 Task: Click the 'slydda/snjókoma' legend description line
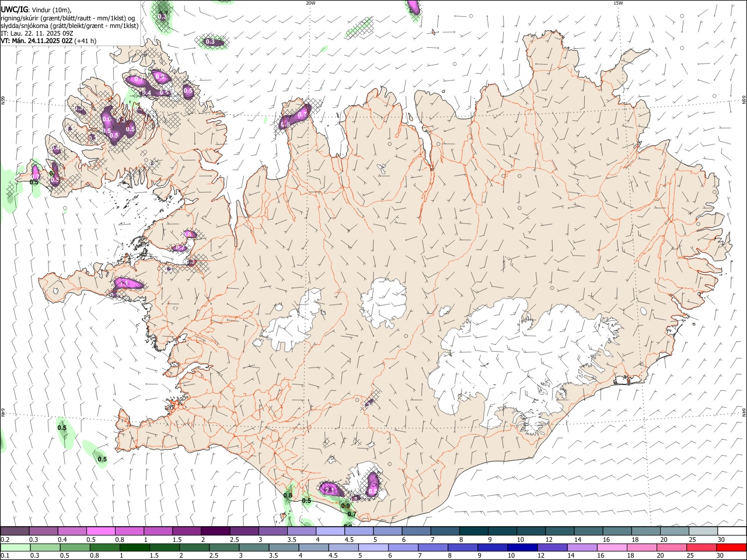pyautogui.click(x=70, y=26)
